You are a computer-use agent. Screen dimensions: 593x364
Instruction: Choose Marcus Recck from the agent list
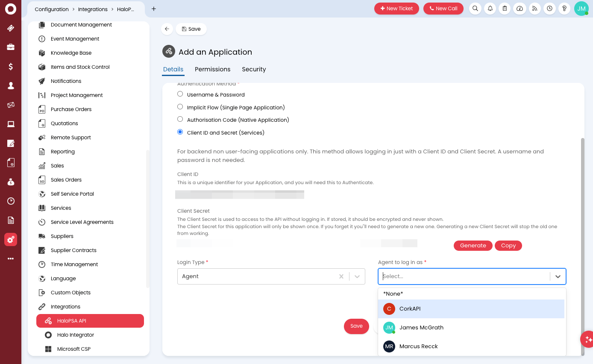tap(472, 346)
